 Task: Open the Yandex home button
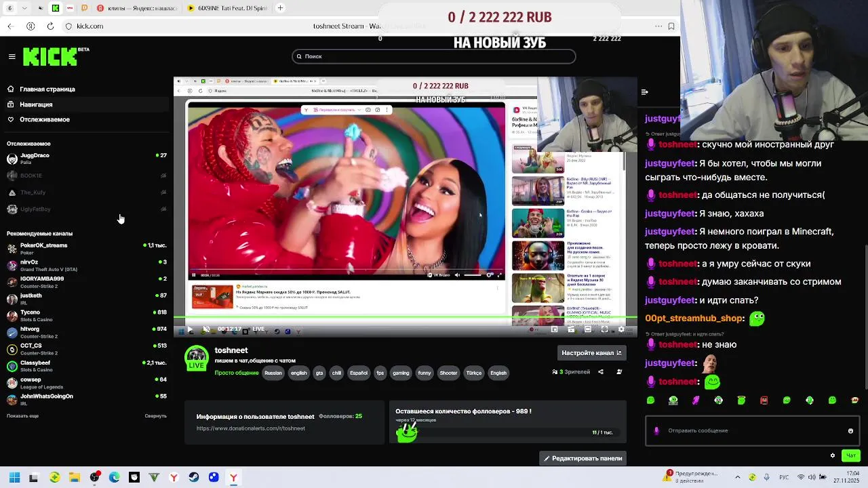point(31,26)
